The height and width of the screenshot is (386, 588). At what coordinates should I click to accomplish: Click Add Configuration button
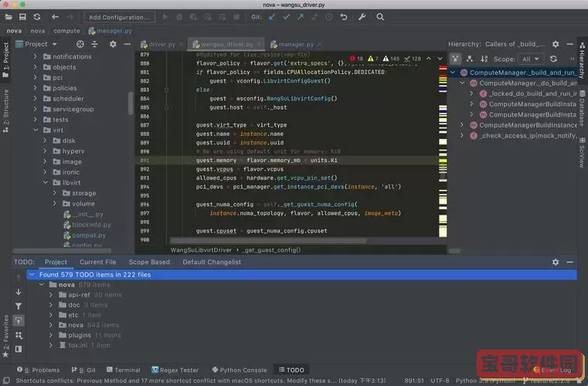point(119,17)
